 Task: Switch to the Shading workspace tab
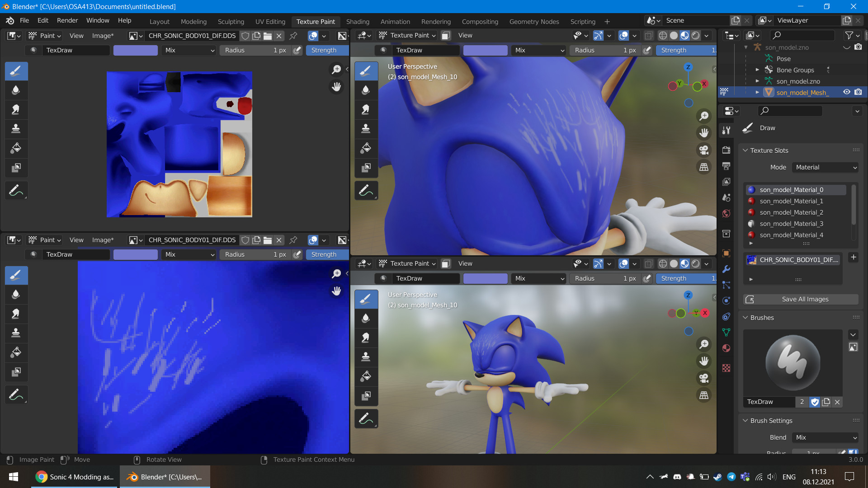click(358, 21)
